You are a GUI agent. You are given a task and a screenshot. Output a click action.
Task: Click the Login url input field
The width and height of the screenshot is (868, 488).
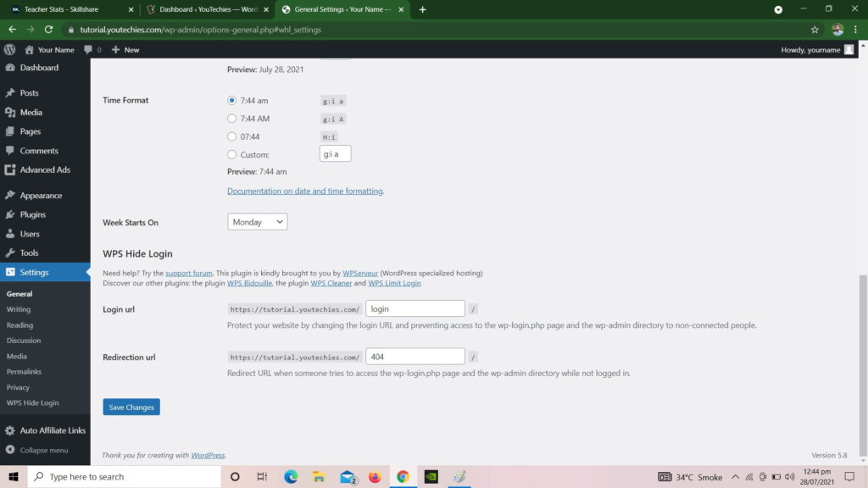[x=415, y=308]
